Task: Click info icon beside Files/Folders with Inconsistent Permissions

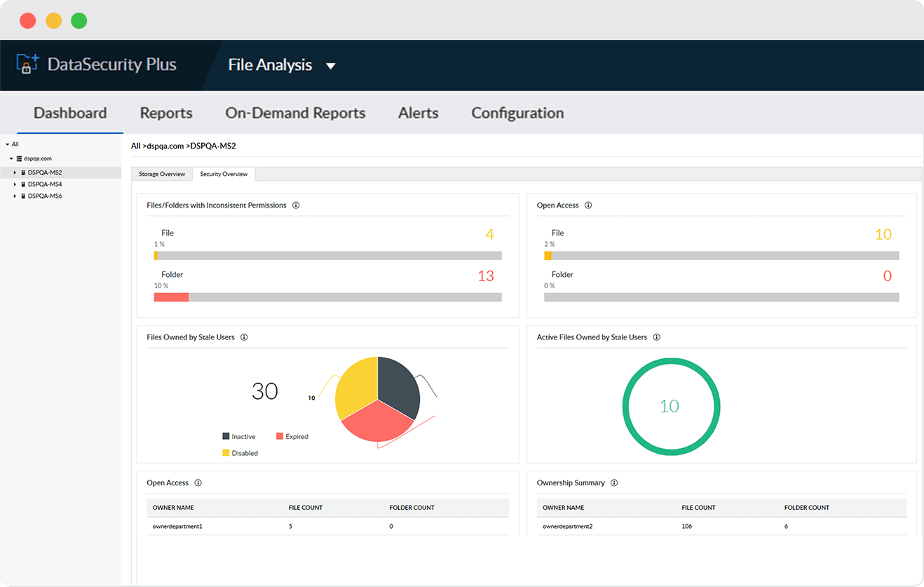Action: point(296,205)
